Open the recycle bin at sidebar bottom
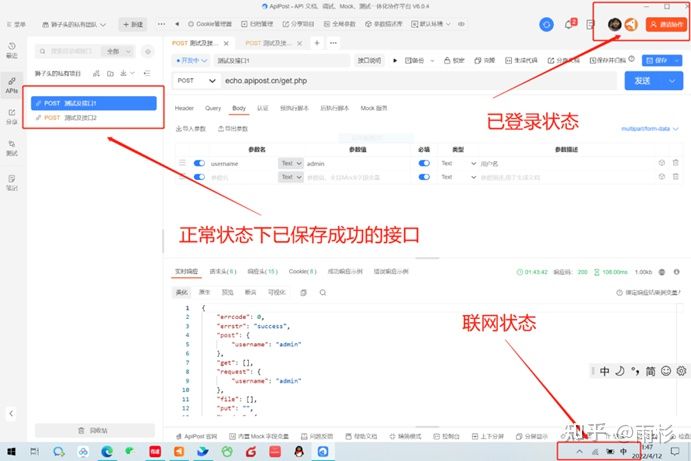The image size is (691, 461). [95, 430]
